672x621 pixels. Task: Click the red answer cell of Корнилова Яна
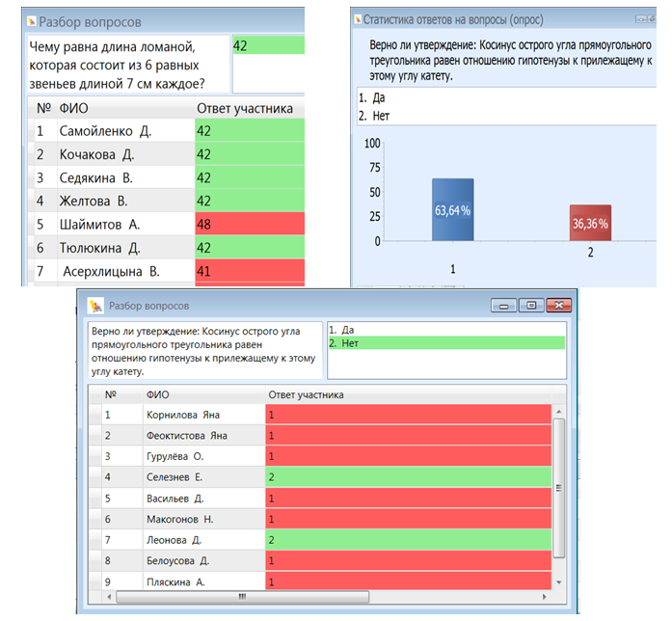coord(409,415)
